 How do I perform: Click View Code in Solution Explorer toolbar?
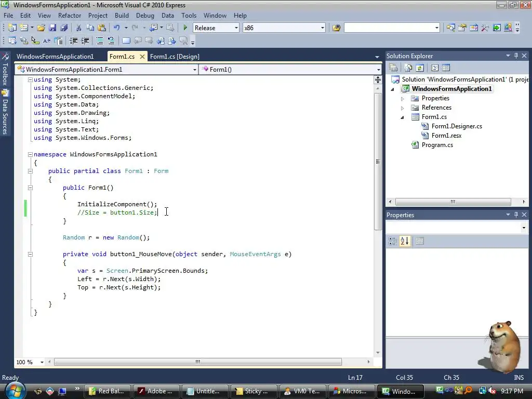(435, 68)
